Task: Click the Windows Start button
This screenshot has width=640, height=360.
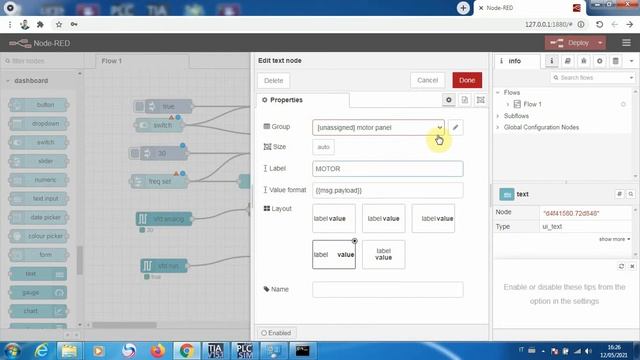Action: (12, 351)
